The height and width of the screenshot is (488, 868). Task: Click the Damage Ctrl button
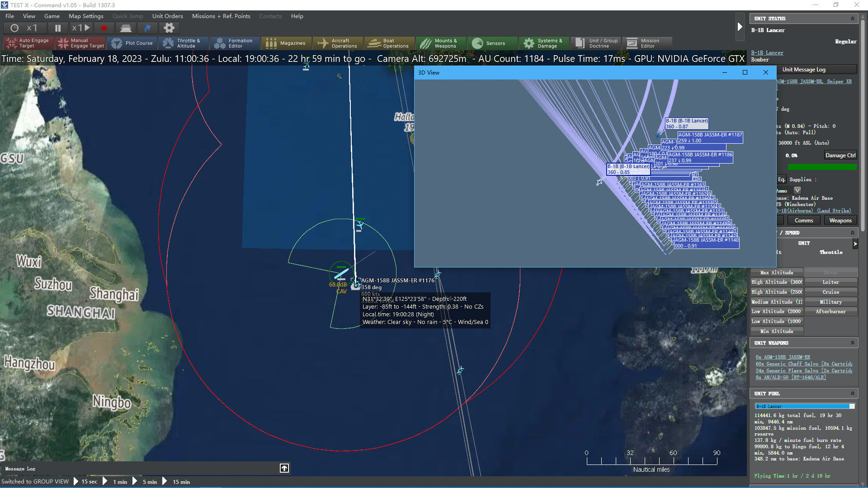point(840,155)
